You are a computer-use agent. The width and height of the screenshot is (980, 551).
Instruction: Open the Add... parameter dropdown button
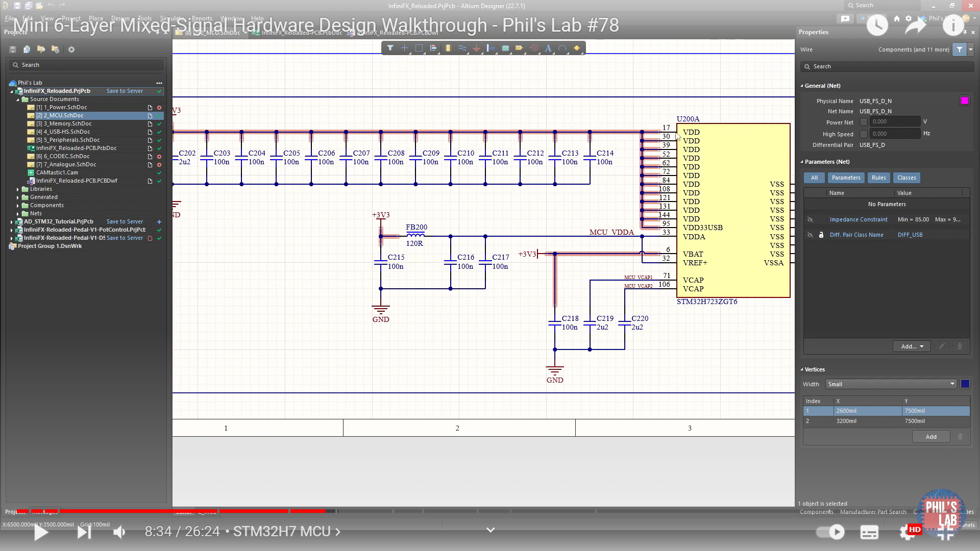(912, 346)
